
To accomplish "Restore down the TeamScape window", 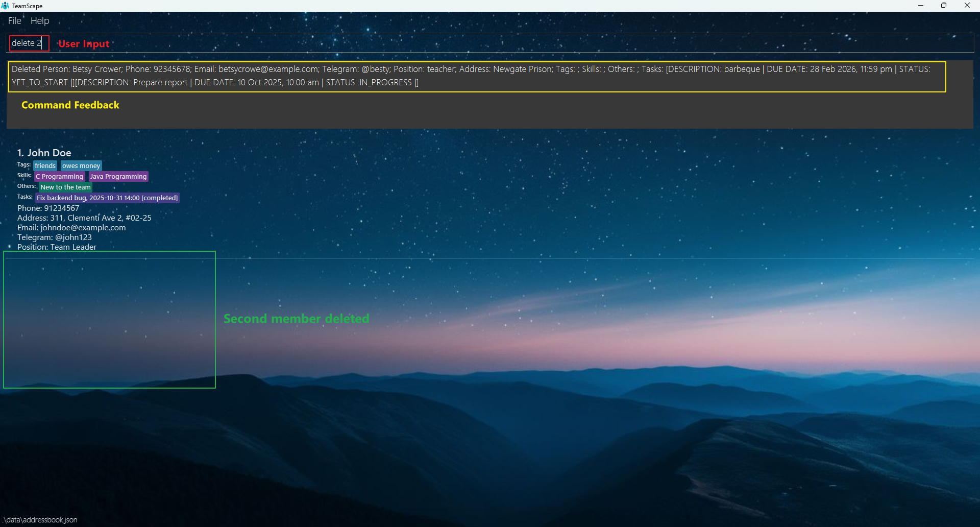I will click(944, 6).
